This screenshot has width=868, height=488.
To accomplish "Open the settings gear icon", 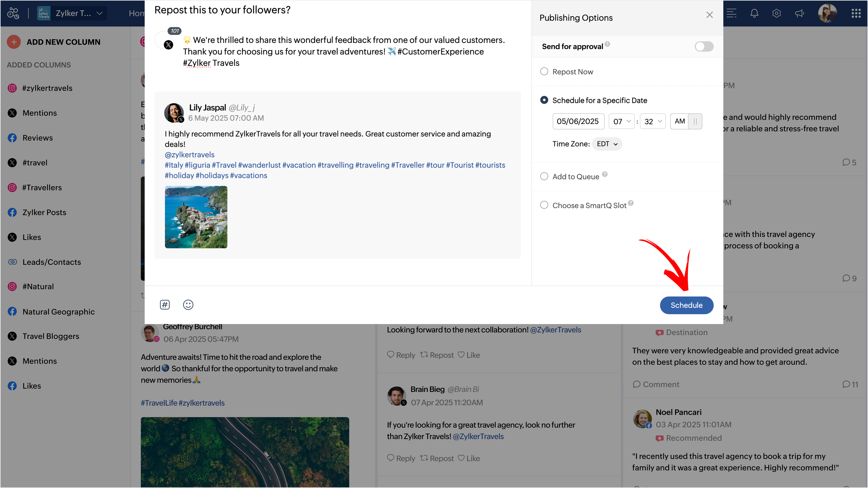I will 776,13.
